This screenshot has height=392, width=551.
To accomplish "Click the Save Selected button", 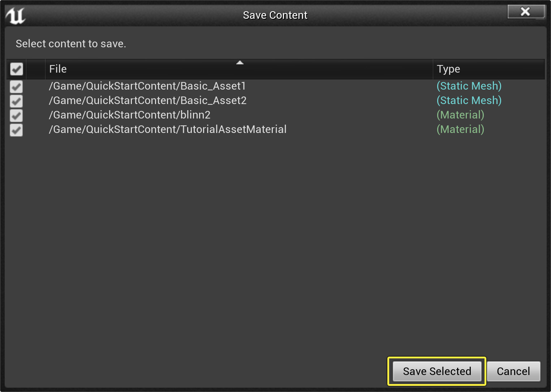I will (x=437, y=371).
